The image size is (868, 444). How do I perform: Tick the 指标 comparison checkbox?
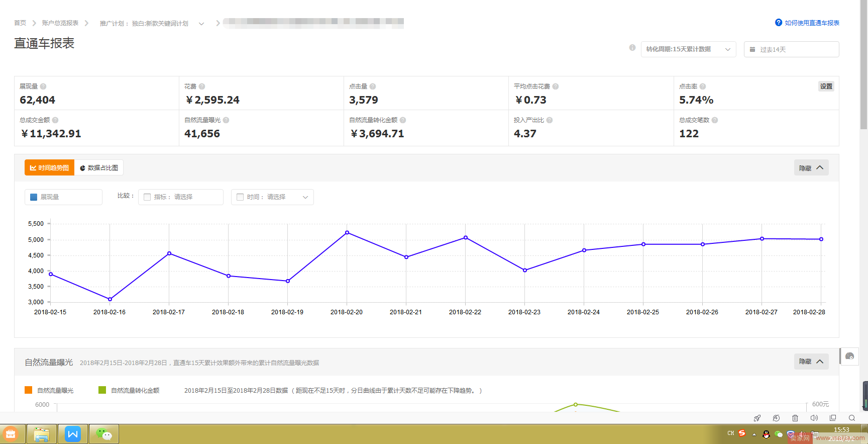click(x=147, y=197)
